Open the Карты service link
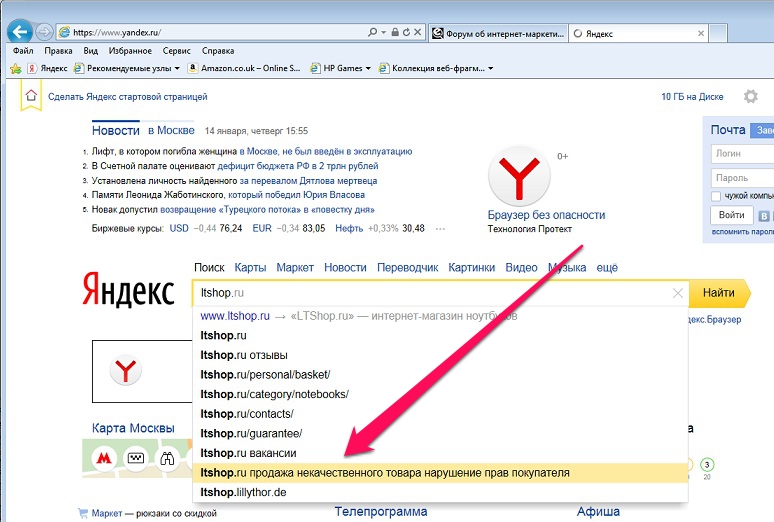 point(250,268)
